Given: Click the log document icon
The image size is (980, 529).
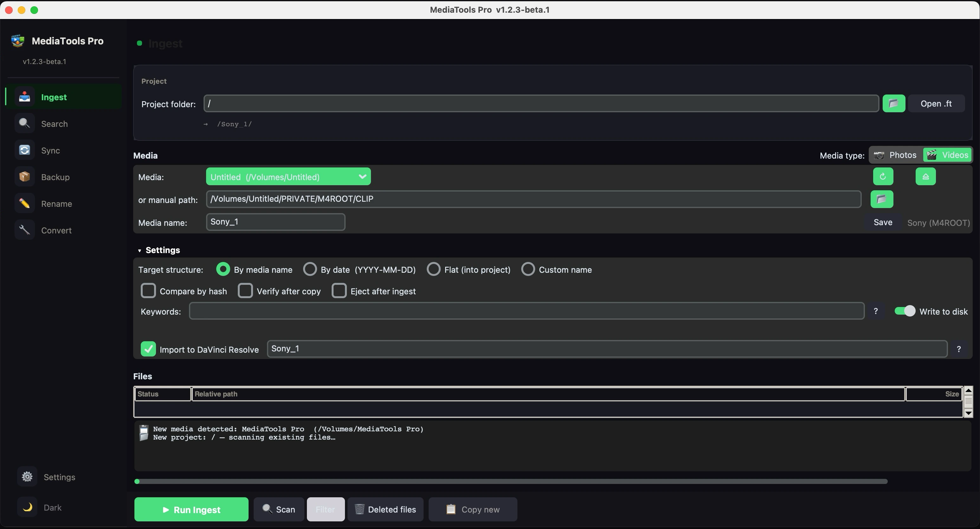Looking at the screenshot, I should coord(144,433).
